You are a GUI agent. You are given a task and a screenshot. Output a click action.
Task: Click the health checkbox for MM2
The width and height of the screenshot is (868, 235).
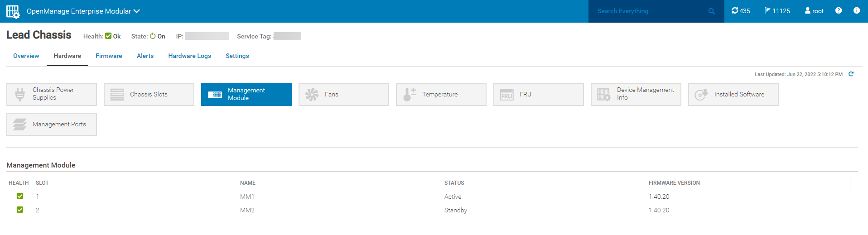tap(20, 210)
